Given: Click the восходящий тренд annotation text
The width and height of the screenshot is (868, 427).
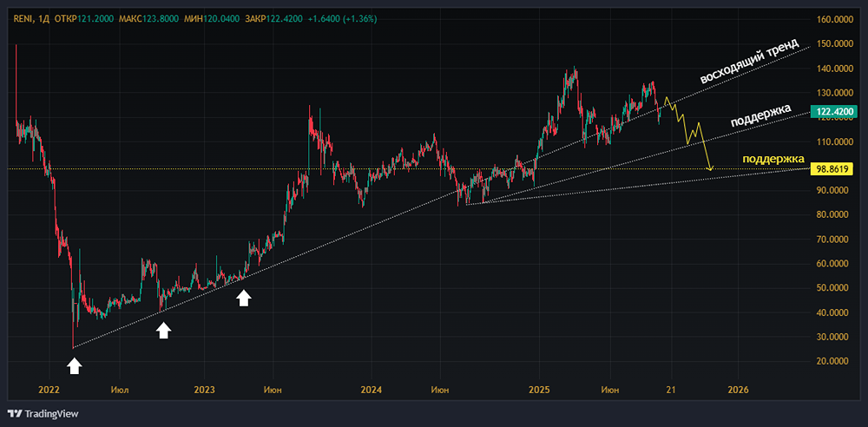Looking at the screenshot, I should [x=750, y=61].
